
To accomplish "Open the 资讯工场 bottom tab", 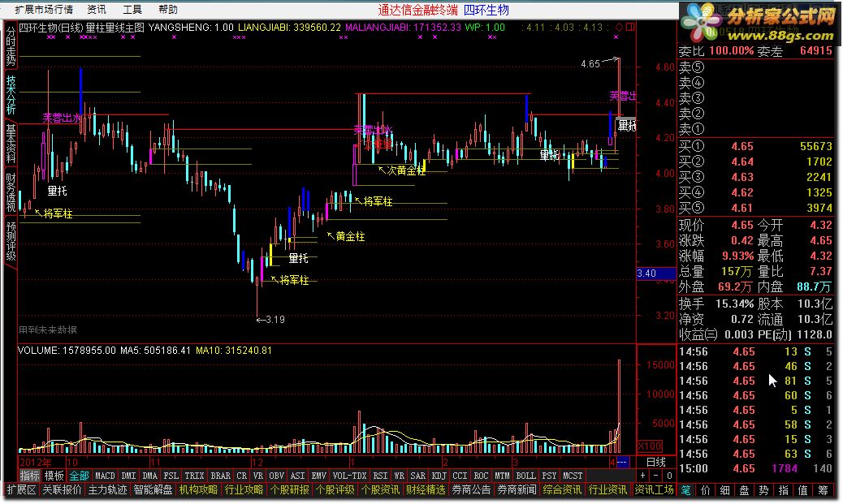I will coord(654,489).
